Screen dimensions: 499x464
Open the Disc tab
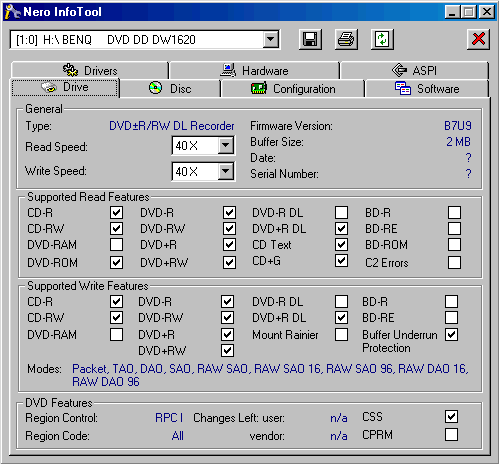coord(170,89)
